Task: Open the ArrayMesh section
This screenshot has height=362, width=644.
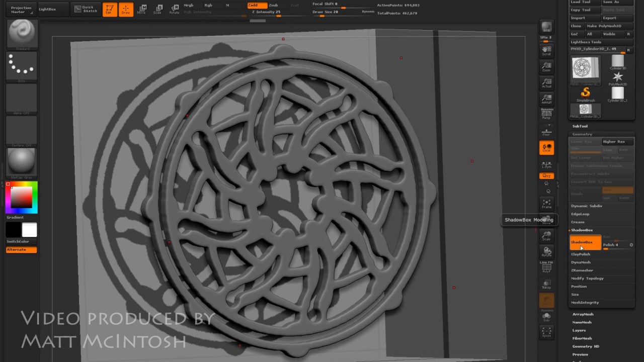Action: pos(583,314)
